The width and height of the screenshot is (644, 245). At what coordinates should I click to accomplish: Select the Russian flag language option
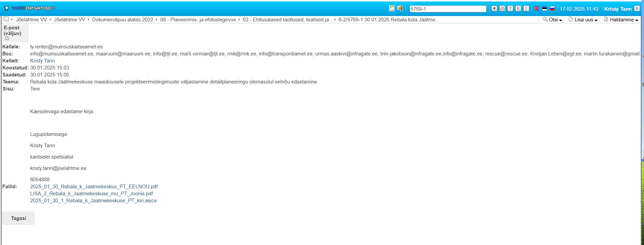tap(552, 9)
